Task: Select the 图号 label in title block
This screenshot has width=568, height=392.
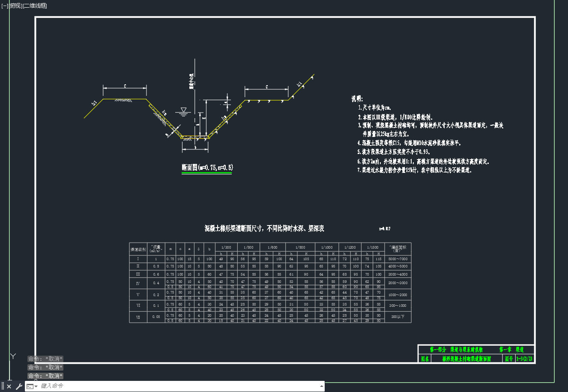Action: pos(509,359)
